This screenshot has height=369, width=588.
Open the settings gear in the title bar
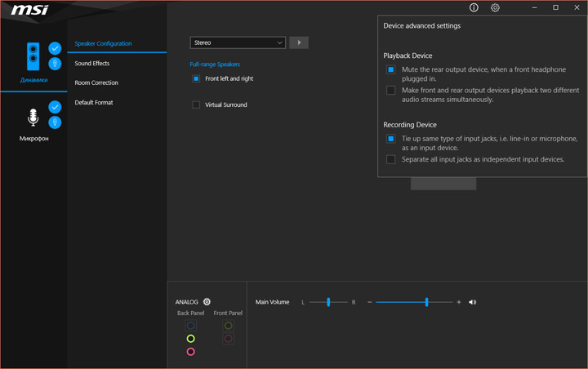495,7
